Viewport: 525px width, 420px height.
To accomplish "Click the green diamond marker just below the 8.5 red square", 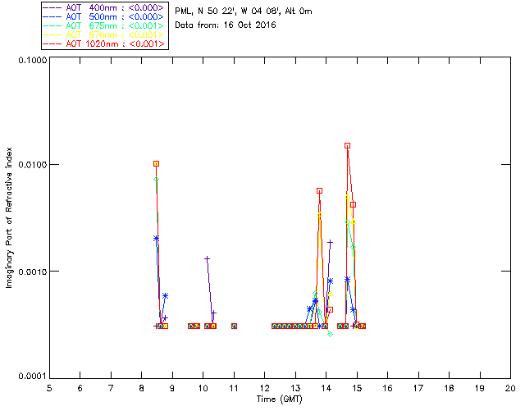I will [157, 180].
